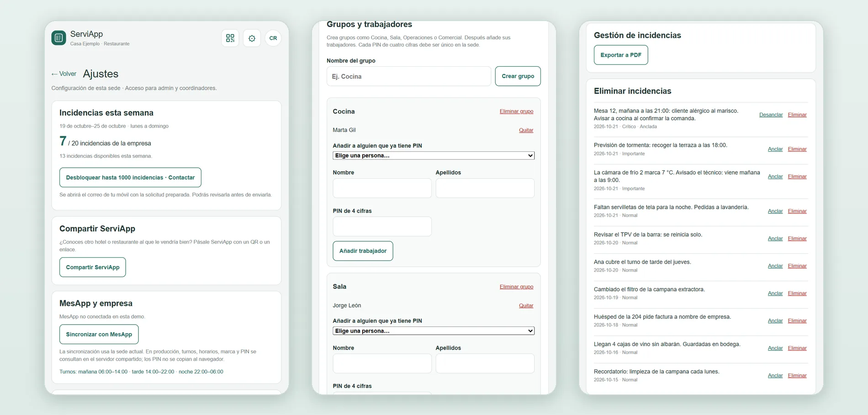Click the Turnos mañana tarde noche text
Viewport: 868px width, 415px height.
click(141, 372)
